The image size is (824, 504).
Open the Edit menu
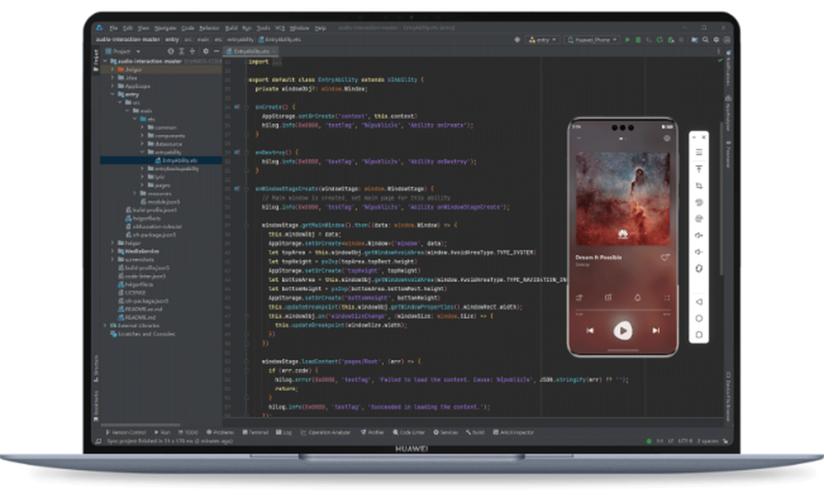tap(128, 28)
